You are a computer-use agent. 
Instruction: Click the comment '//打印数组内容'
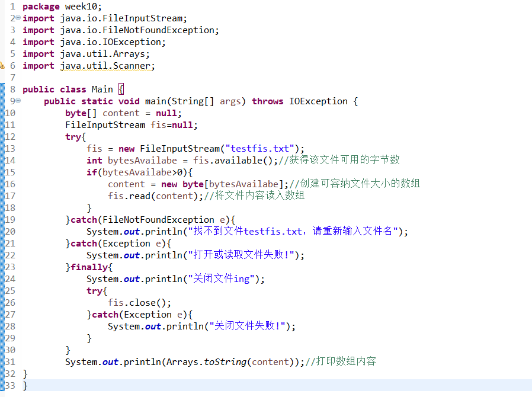point(340,361)
